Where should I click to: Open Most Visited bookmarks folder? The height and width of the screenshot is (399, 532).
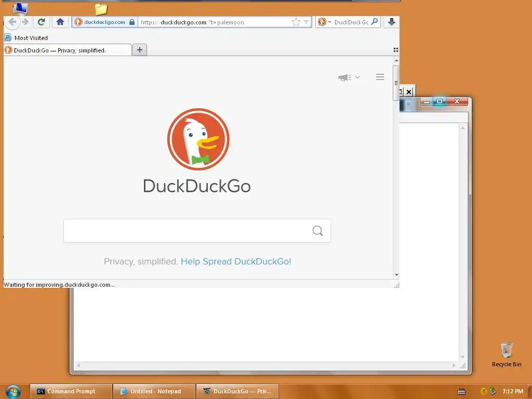(x=26, y=37)
